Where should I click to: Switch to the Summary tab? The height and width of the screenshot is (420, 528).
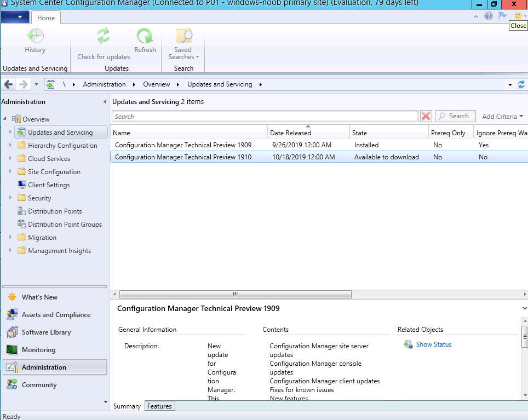click(127, 406)
